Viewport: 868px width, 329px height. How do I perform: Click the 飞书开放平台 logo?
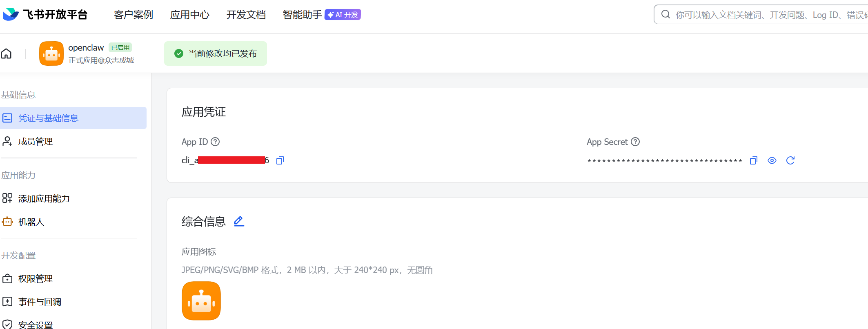pyautogui.click(x=45, y=15)
